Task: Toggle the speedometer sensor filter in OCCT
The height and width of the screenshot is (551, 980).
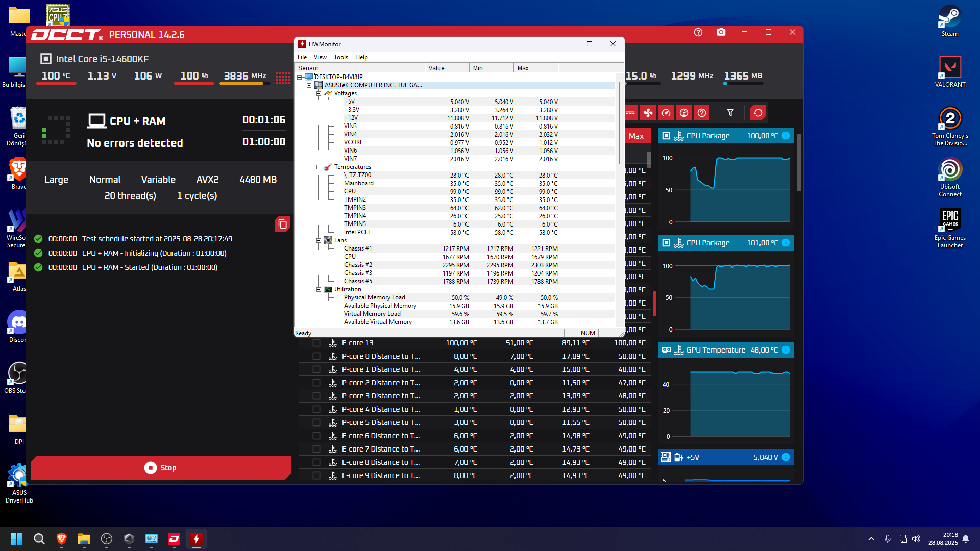Action: pyautogui.click(x=666, y=113)
